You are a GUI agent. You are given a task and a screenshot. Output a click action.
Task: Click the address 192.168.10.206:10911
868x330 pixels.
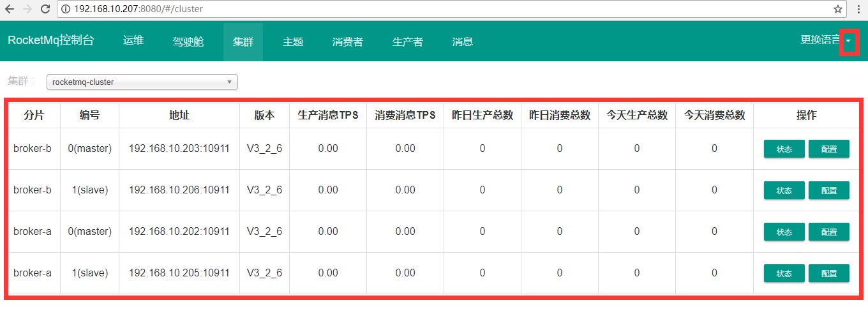pyautogui.click(x=179, y=190)
